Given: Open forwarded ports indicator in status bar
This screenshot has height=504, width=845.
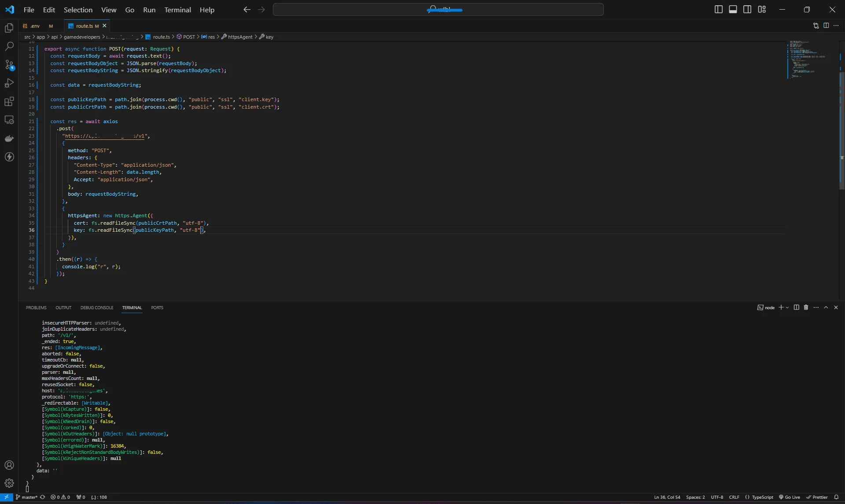Looking at the screenshot, I should [81, 497].
